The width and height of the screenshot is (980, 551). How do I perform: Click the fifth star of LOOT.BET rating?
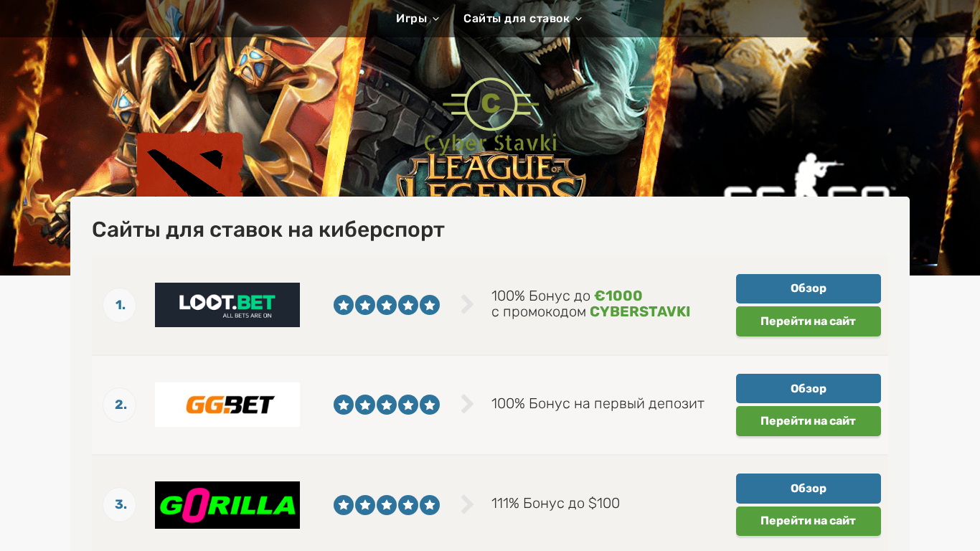[430, 305]
